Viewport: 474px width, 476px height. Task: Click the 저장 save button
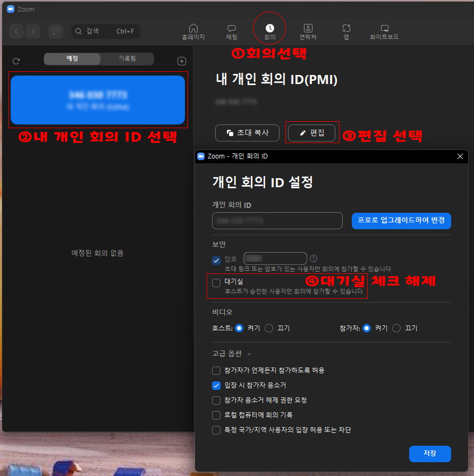(x=430, y=454)
